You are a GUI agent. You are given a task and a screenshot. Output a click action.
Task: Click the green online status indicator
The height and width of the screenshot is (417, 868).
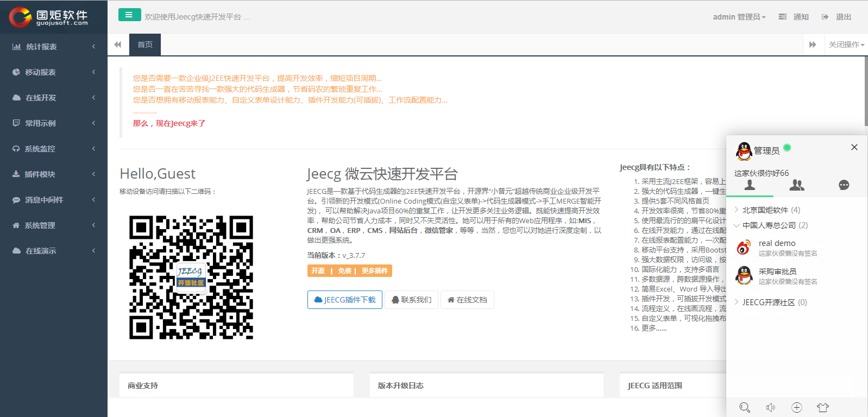[787, 148]
